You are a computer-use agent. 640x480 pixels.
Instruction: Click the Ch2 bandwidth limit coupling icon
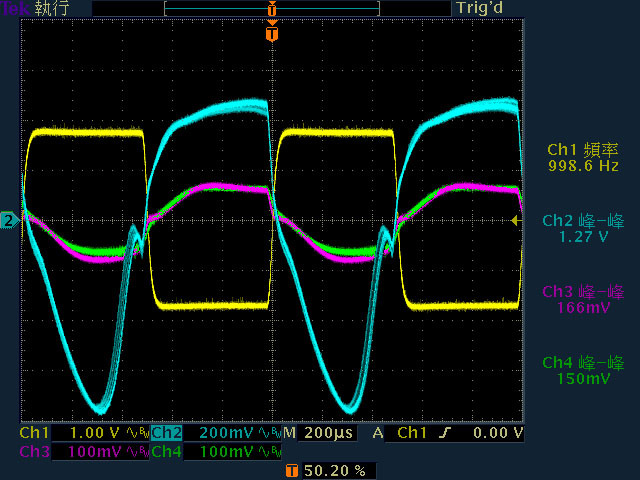tap(270, 433)
